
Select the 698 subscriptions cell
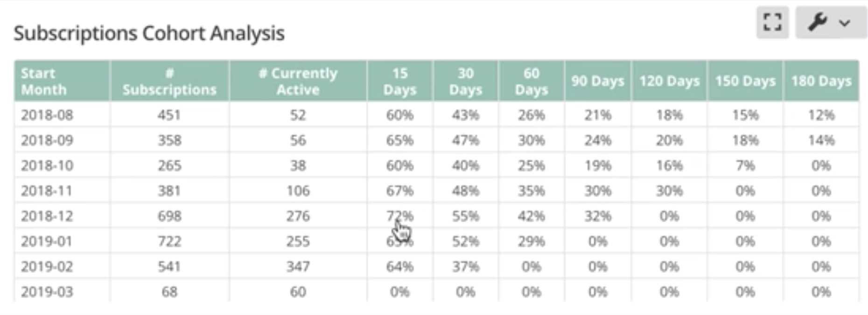click(169, 216)
